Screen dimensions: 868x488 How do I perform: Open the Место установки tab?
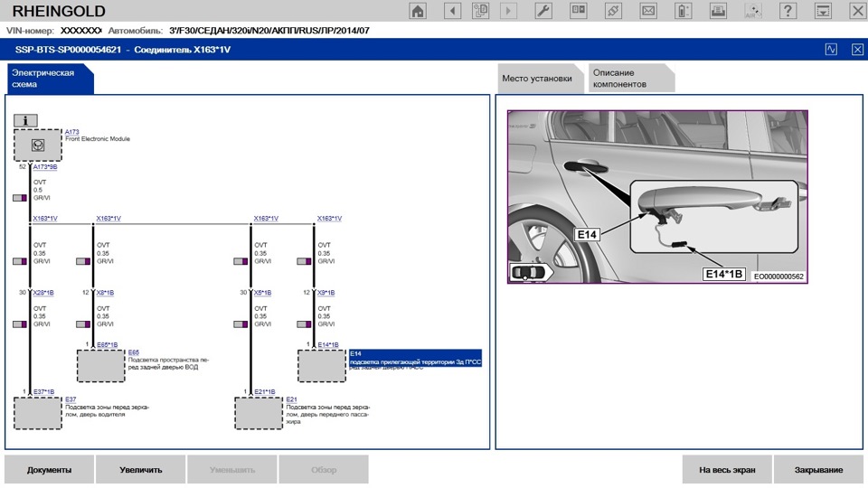[x=541, y=79]
